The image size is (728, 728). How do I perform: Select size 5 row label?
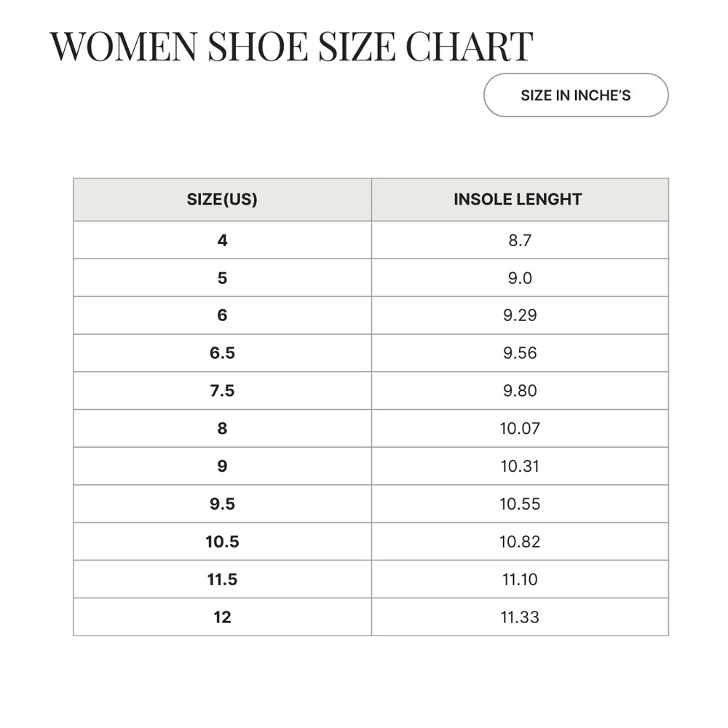click(222, 278)
